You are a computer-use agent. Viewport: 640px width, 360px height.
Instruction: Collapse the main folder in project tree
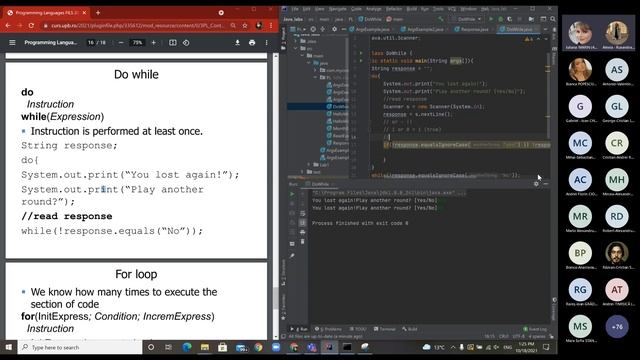coord(302,56)
